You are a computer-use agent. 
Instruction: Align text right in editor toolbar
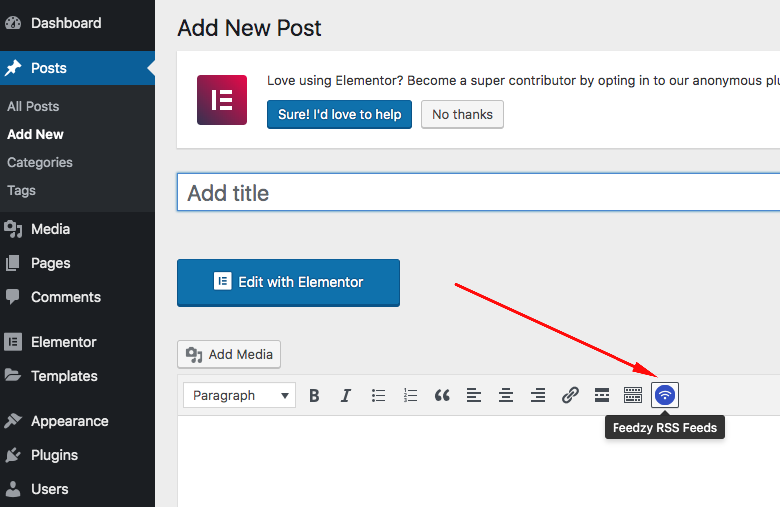(538, 396)
